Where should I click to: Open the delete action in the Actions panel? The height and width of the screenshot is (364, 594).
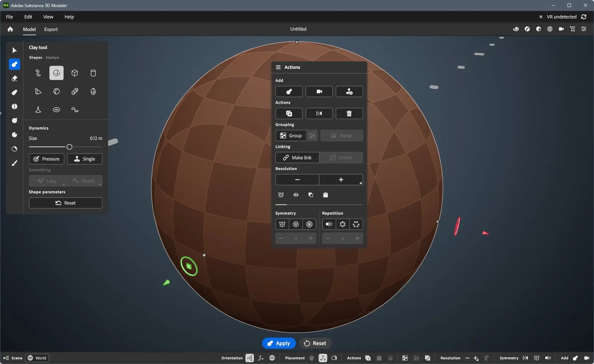point(349,113)
